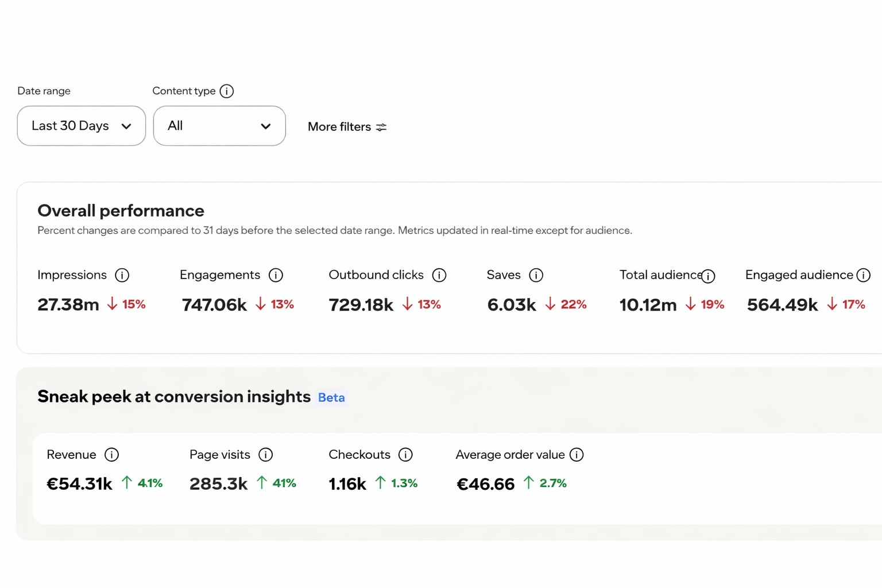Click Engaged audience info icon
The height and width of the screenshot is (588, 882).
pyautogui.click(x=863, y=275)
